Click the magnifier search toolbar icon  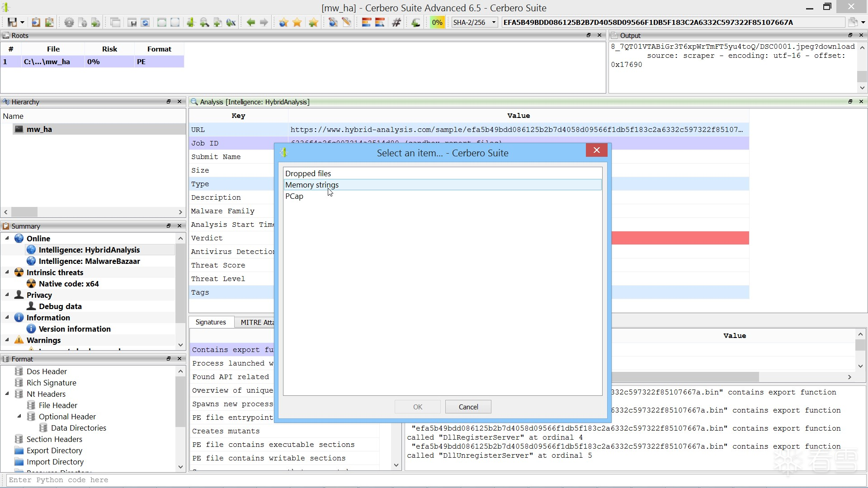tap(204, 22)
